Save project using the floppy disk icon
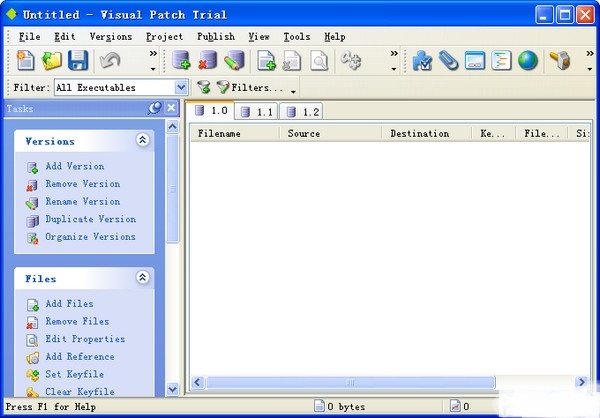The image size is (600, 418). tap(78, 62)
